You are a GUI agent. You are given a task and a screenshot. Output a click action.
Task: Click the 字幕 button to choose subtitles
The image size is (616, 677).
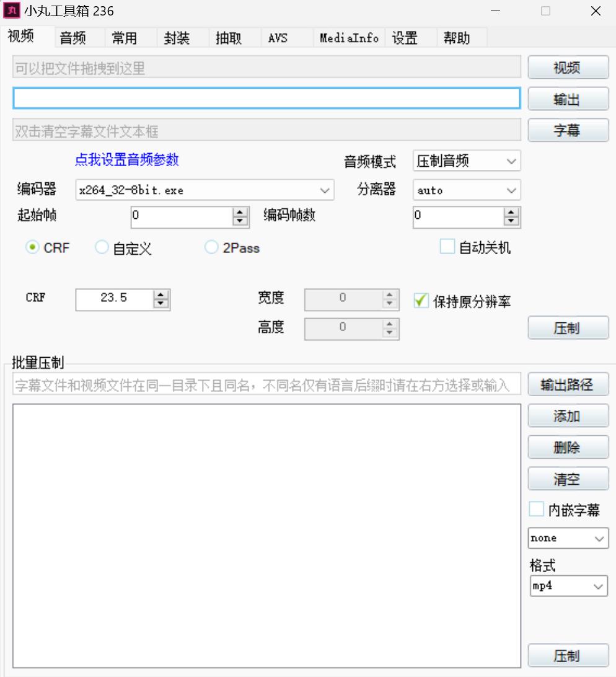[568, 130]
